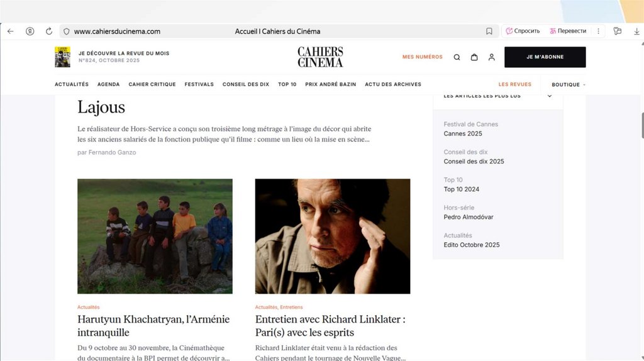Viewport: 644px width, 361px height.
Task: Open the downloads arrow icon
Action: (636, 31)
